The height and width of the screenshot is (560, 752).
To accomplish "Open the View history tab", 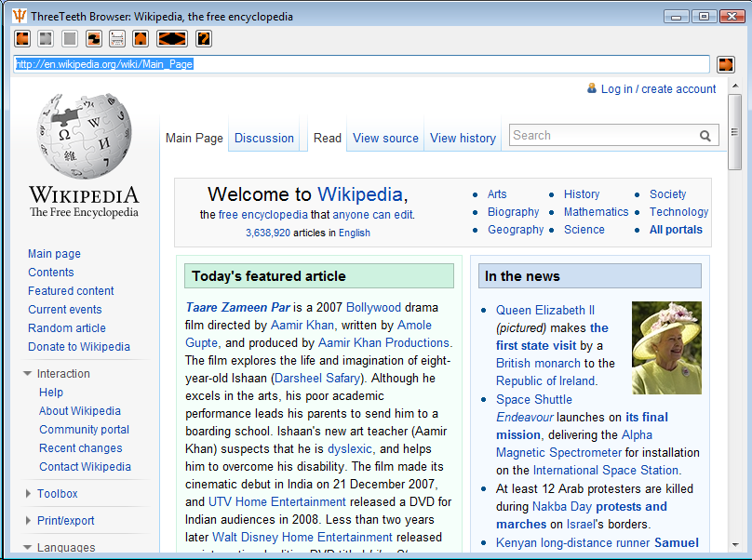I will click(x=463, y=138).
